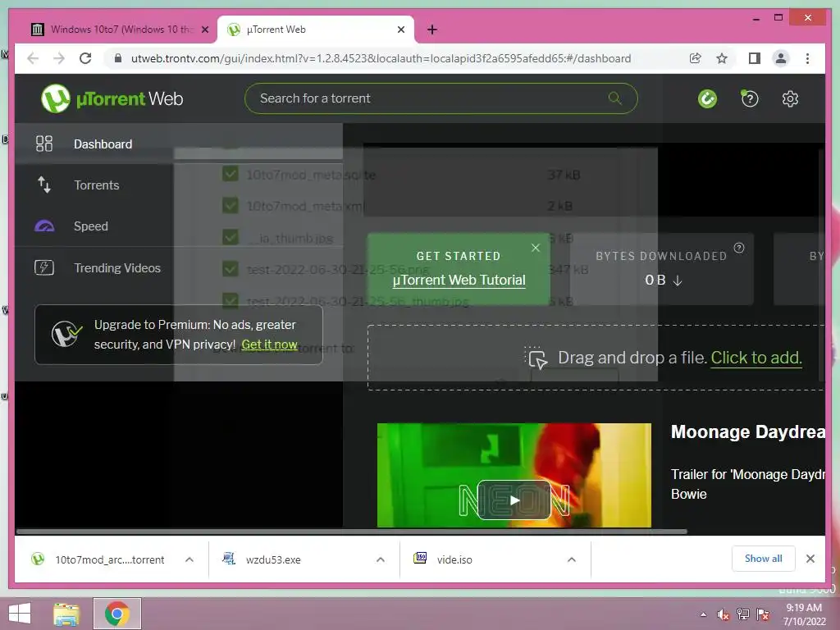Click the Show all downloads button
Viewport: 840px width, 630px height.
point(764,559)
